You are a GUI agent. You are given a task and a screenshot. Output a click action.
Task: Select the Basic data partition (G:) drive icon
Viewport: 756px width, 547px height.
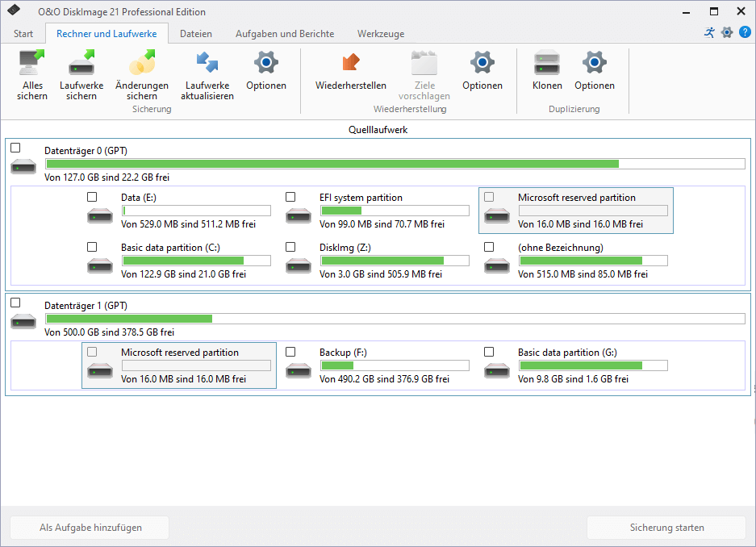(x=497, y=370)
